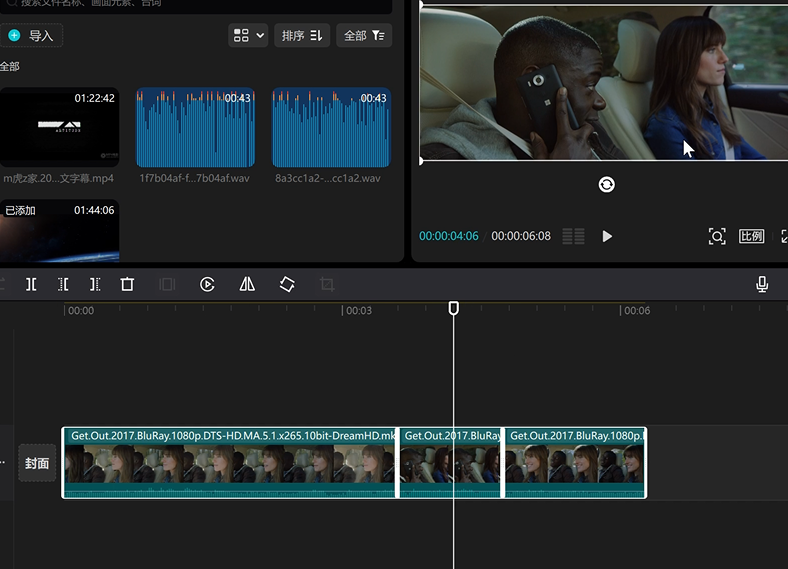Select the first Get.Out.2017 clip on timeline

[x=230, y=463]
